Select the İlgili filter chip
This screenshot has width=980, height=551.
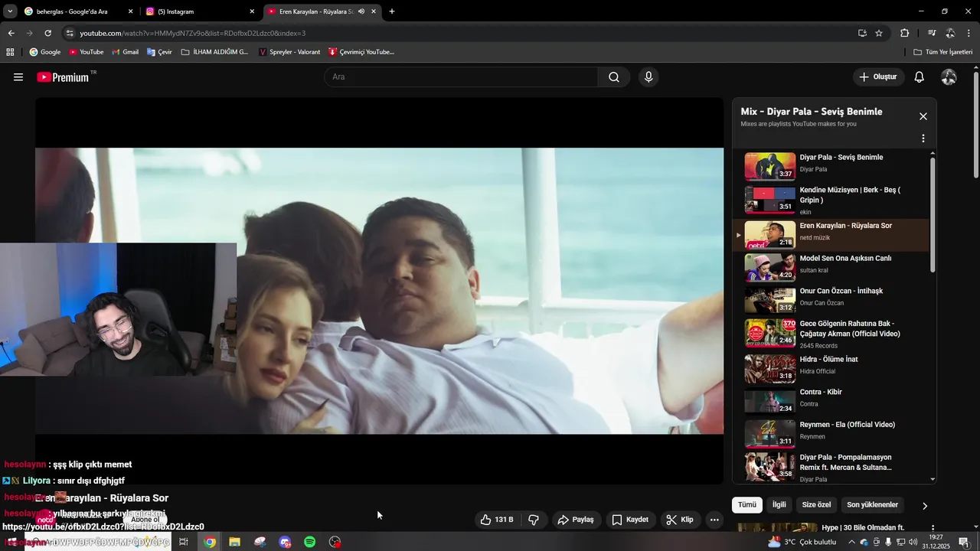point(779,505)
